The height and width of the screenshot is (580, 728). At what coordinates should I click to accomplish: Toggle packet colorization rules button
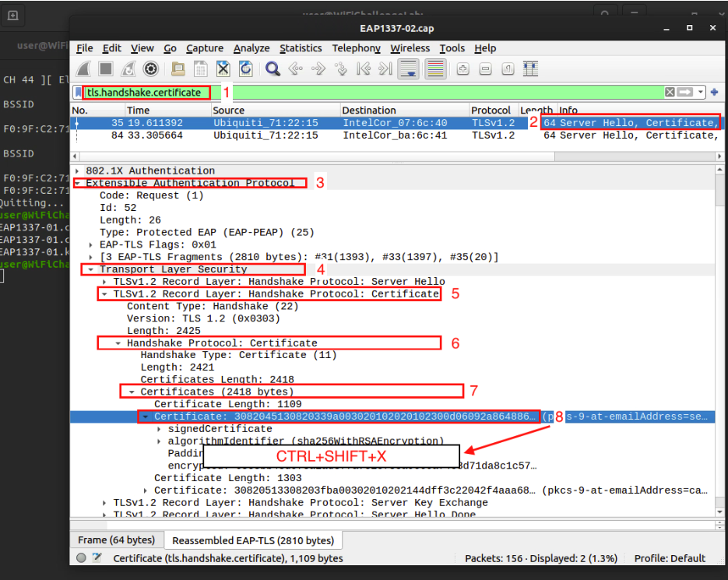tap(435, 69)
